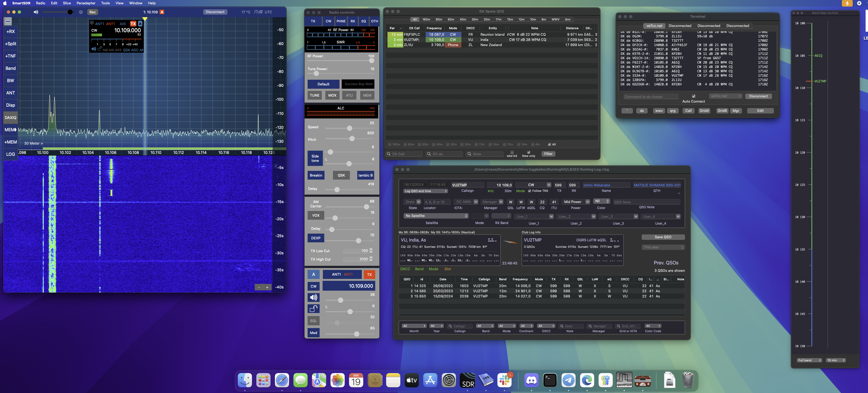Enable the 20m checkbox in DX Spots
The width and height of the screenshot is (868, 393).
click(462, 144)
